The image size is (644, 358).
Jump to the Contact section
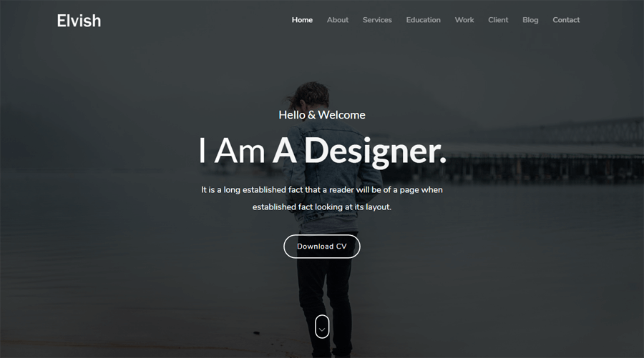(x=566, y=20)
